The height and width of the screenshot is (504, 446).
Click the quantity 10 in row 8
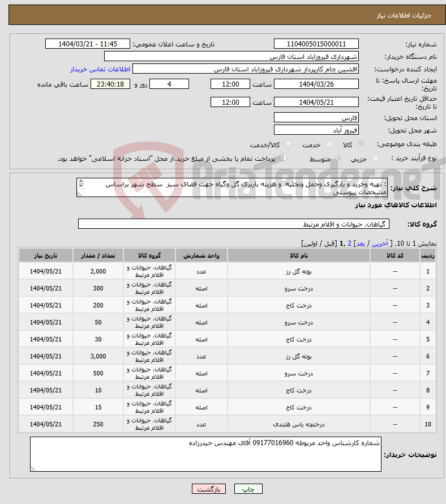pos(98,391)
